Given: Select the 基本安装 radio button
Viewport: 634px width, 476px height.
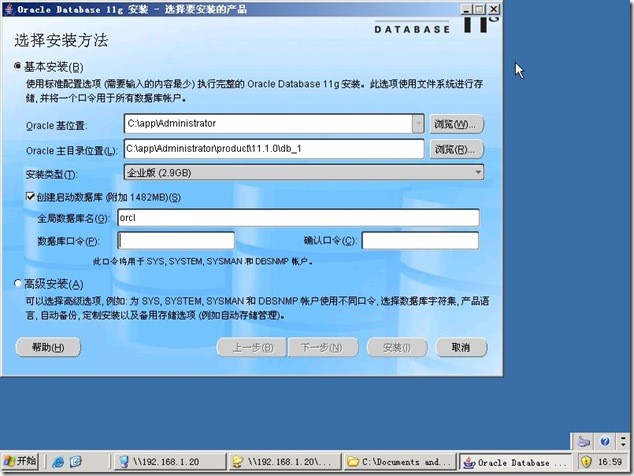Looking at the screenshot, I should 18,67.
